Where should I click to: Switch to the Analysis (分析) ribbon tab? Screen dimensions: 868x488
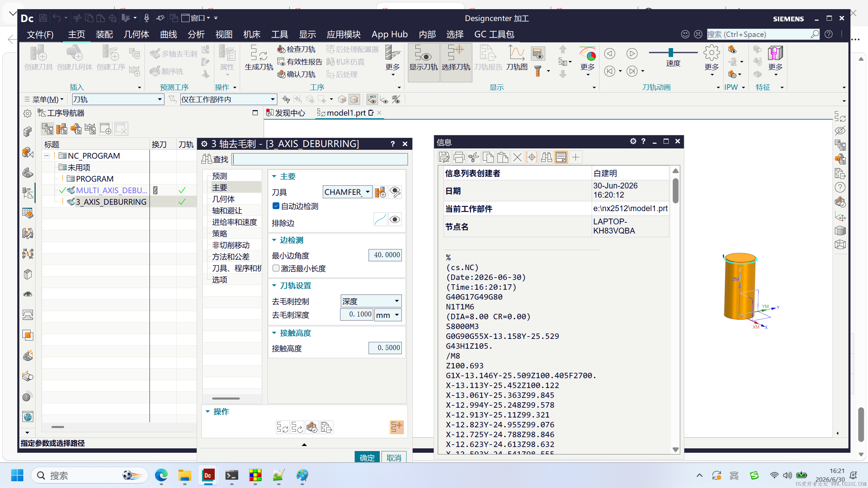[196, 34]
